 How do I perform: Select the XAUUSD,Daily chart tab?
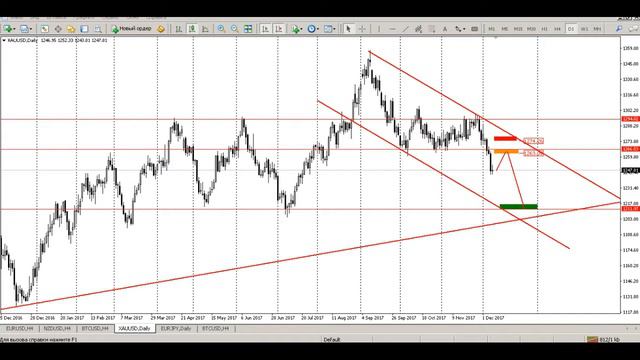click(134, 329)
